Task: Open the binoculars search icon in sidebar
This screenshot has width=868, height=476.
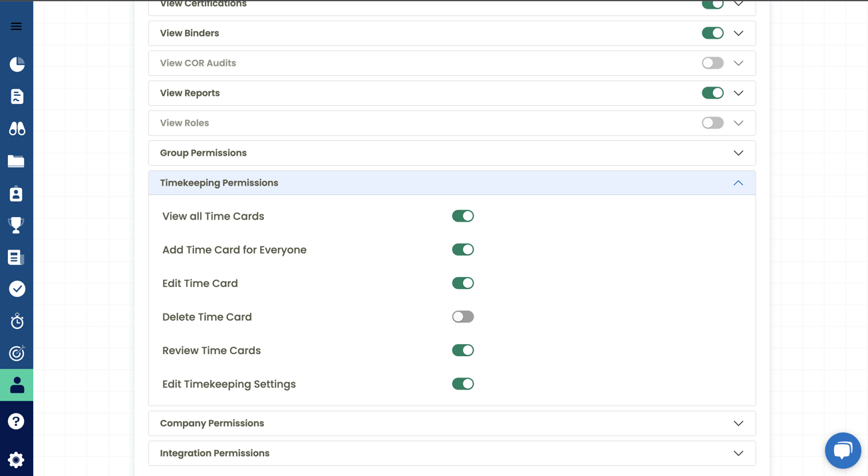Action: click(16, 128)
